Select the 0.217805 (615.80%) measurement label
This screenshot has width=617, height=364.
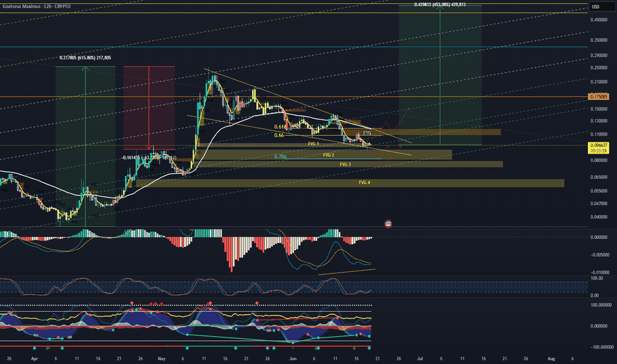[x=85, y=58]
